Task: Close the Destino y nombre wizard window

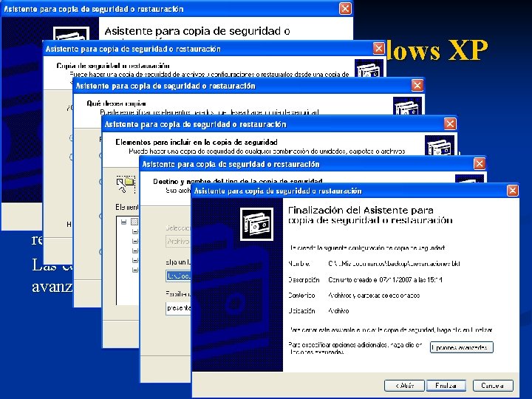Action: point(480,163)
